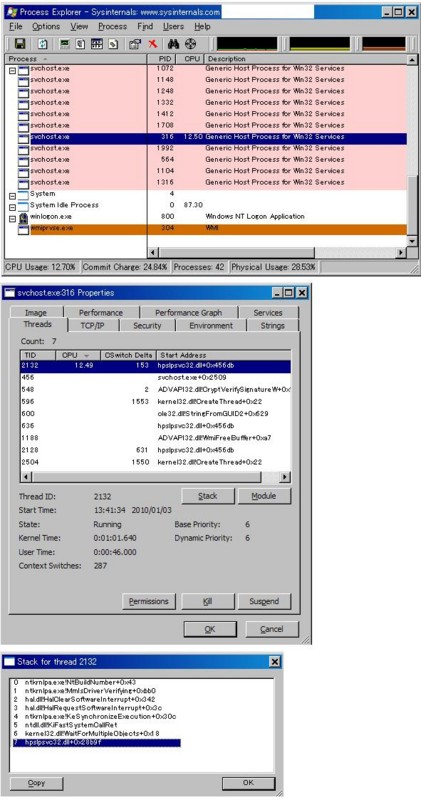
Task: Click the Stack for thread 2132 title icon
Action: (x=10, y=662)
